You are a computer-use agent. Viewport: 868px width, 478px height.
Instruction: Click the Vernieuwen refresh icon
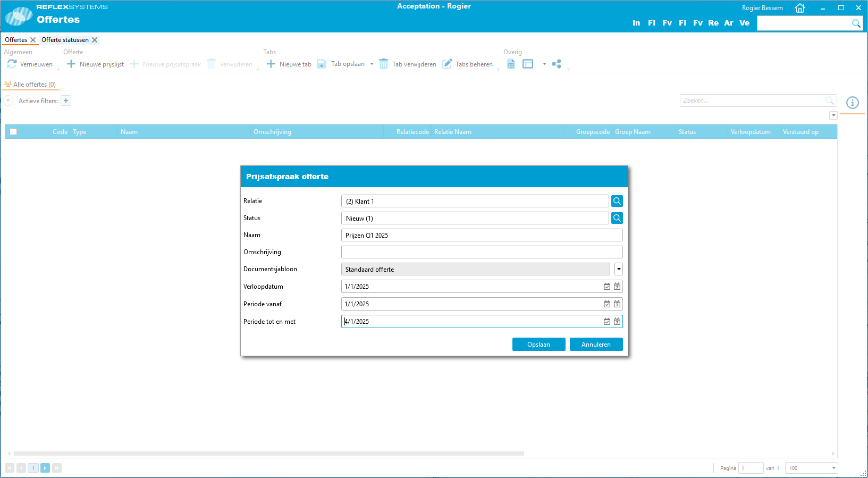tap(12, 64)
